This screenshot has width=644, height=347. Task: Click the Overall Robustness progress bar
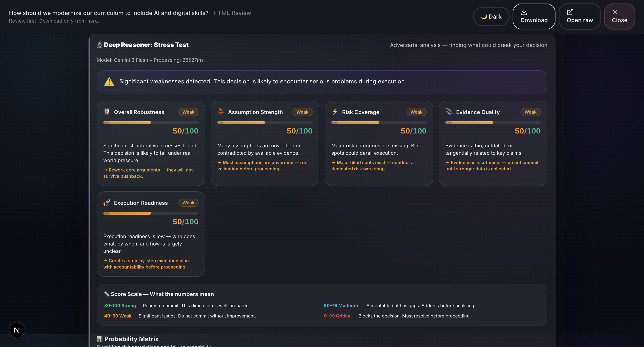tap(151, 123)
